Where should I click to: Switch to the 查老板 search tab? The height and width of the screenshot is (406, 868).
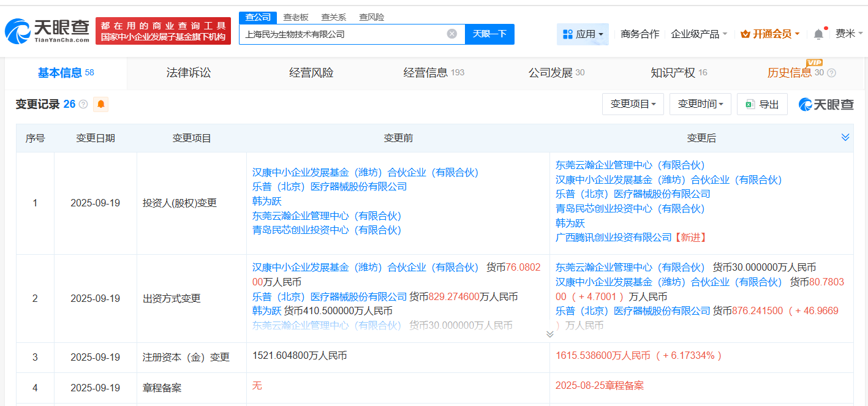coord(294,17)
